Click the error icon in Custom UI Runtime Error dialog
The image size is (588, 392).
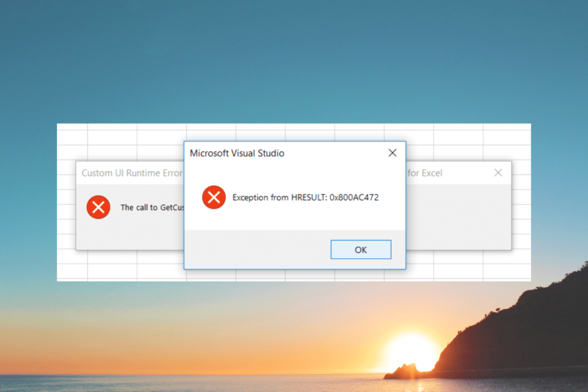click(x=98, y=207)
